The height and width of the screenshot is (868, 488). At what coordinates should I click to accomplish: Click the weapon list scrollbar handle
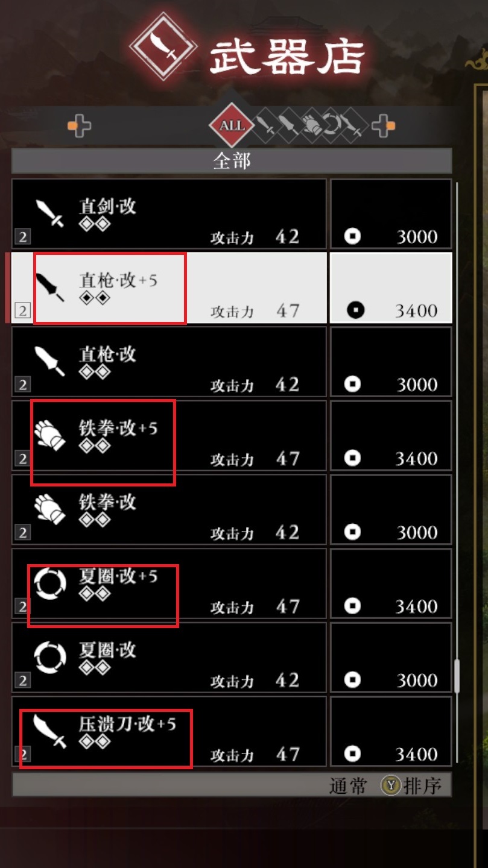pyautogui.click(x=457, y=675)
